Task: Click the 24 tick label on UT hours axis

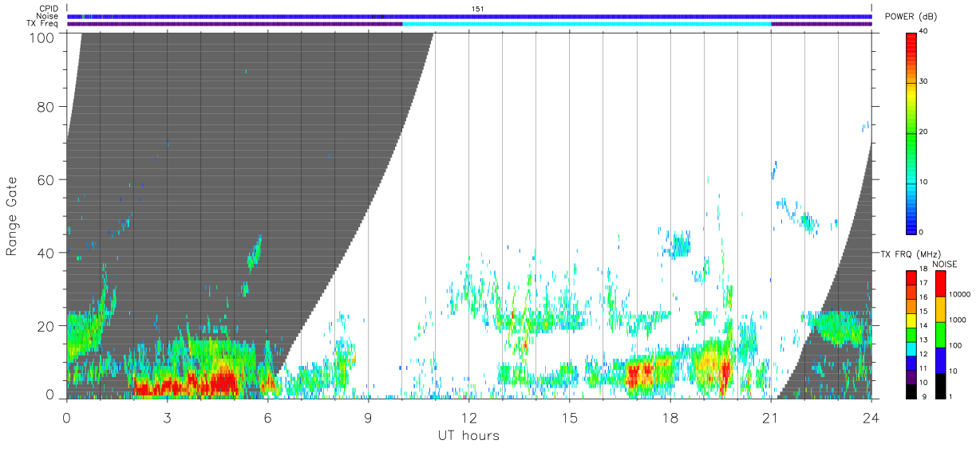Action: click(871, 418)
